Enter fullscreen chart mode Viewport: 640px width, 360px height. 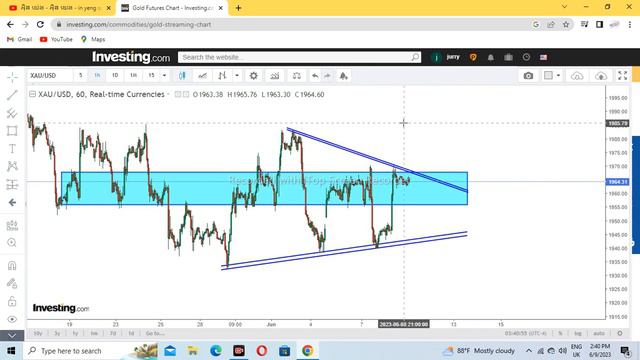coord(622,76)
